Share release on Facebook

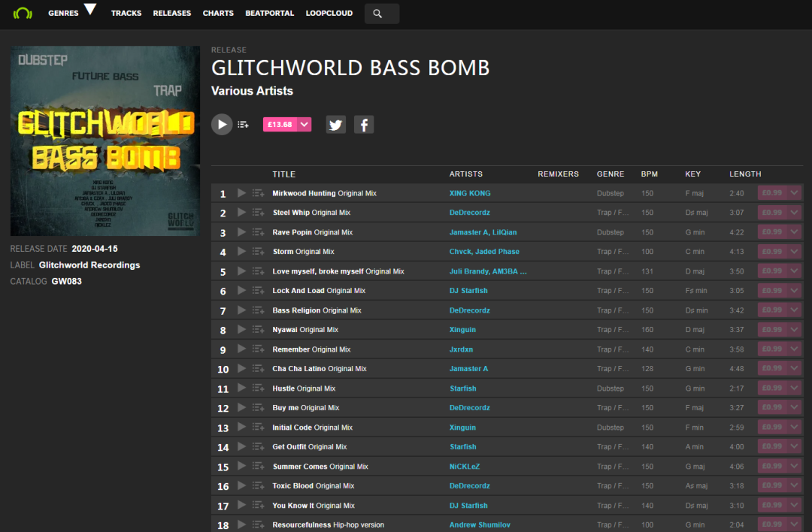pos(364,125)
